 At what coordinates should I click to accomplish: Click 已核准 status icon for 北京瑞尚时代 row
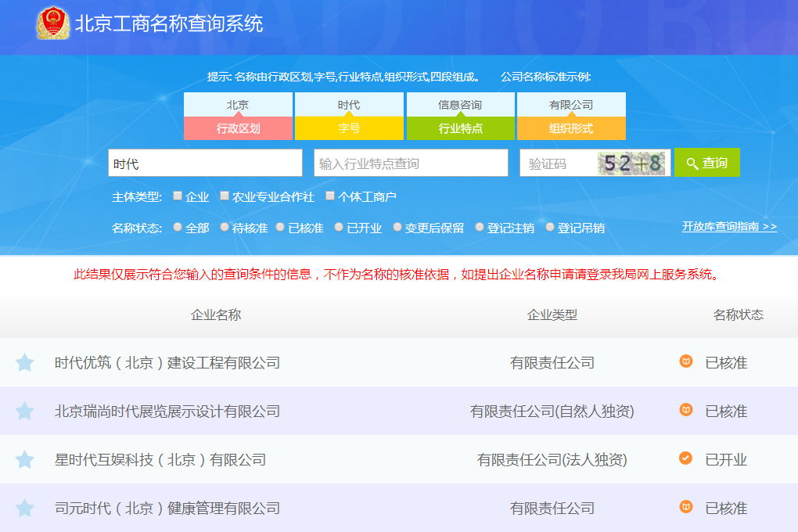[x=685, y=410]
